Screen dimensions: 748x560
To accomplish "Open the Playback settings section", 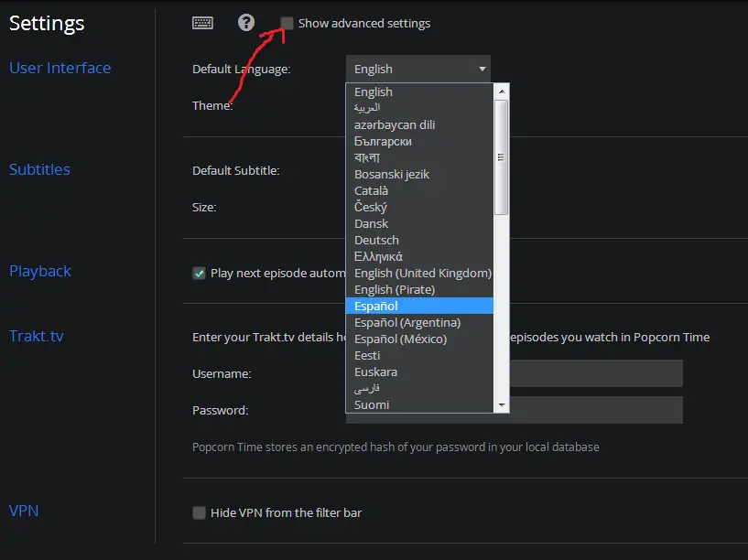I will [40, 271].
